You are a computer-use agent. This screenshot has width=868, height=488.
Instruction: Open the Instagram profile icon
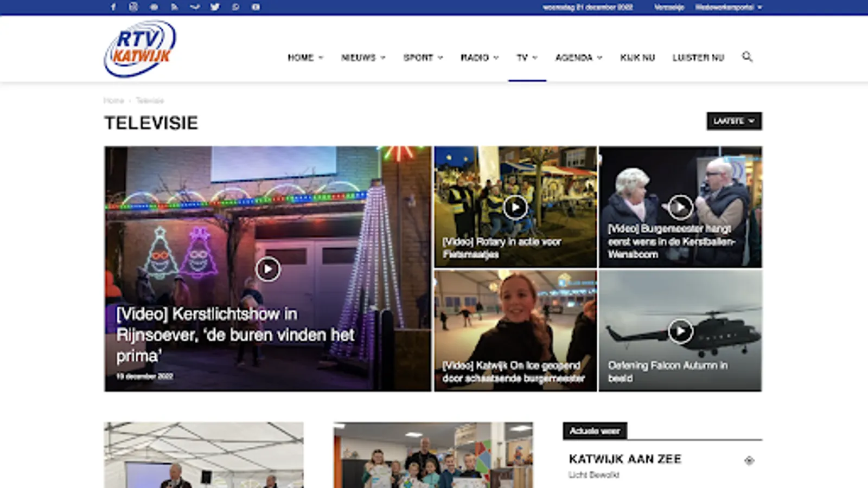(133, 7)
